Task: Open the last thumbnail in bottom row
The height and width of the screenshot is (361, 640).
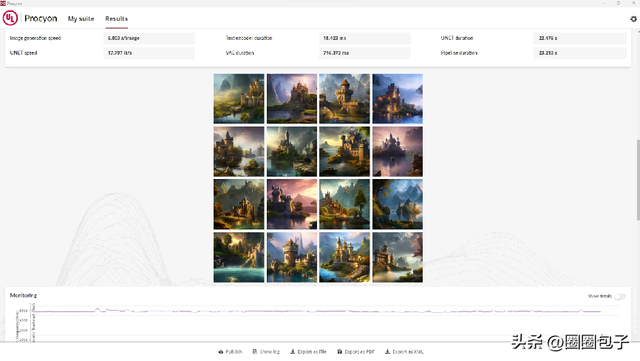Action: pyautogui.click(x=398, y=257)
